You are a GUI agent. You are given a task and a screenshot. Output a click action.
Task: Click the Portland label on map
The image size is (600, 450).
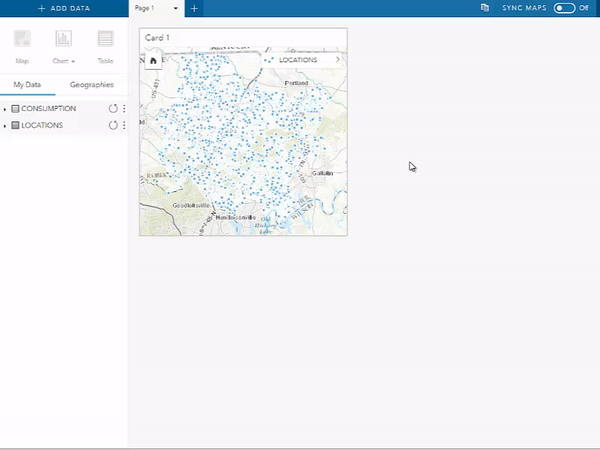(x=297, y=83)
